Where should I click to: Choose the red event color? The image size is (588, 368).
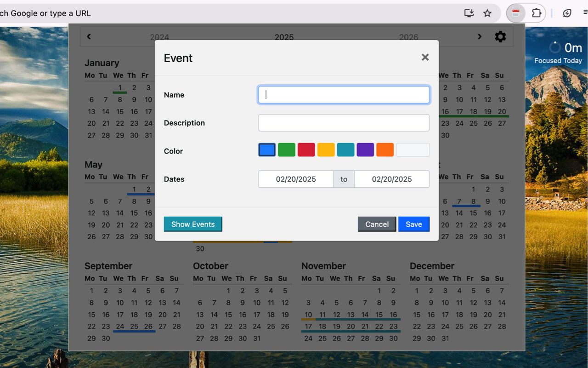coord(306,150)
